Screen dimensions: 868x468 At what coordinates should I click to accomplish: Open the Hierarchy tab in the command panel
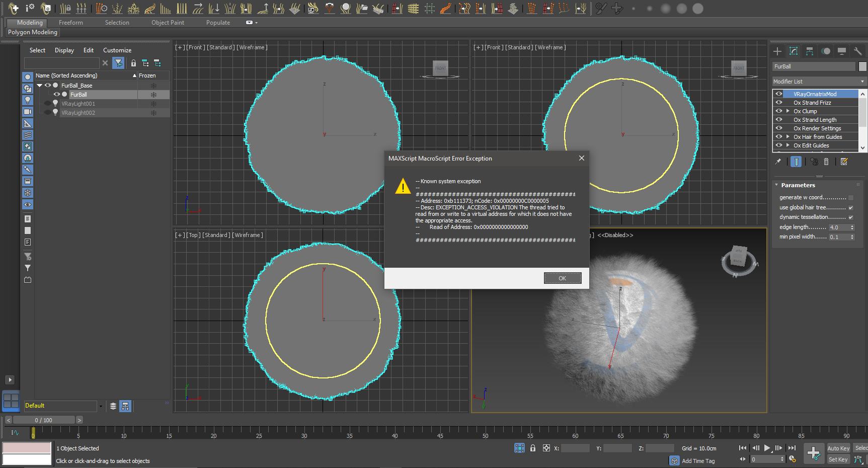[x=810, y=51]
